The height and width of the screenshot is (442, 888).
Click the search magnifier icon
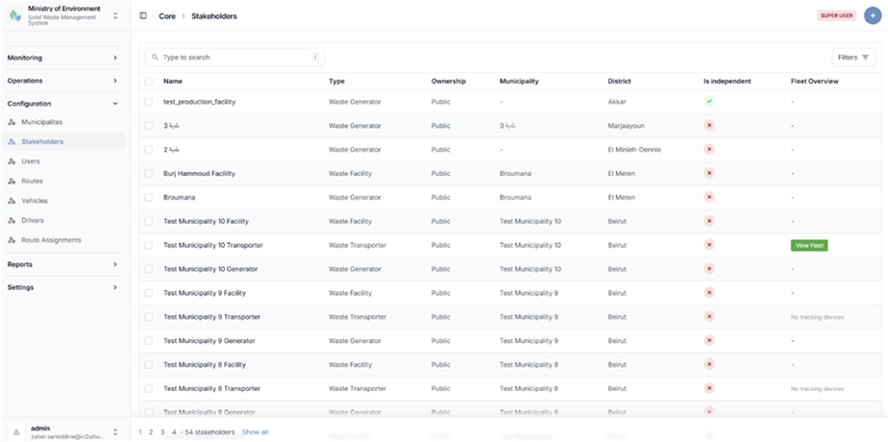(155, 57)
